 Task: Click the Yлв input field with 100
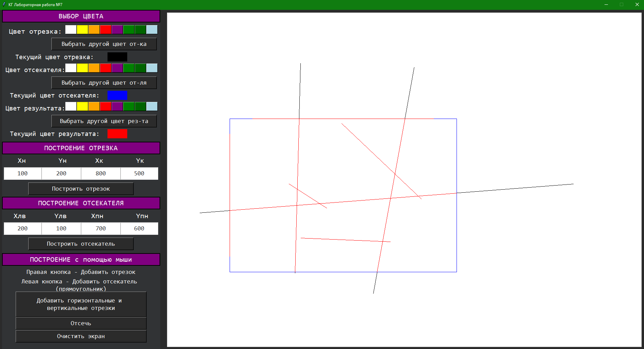[61, 228]
